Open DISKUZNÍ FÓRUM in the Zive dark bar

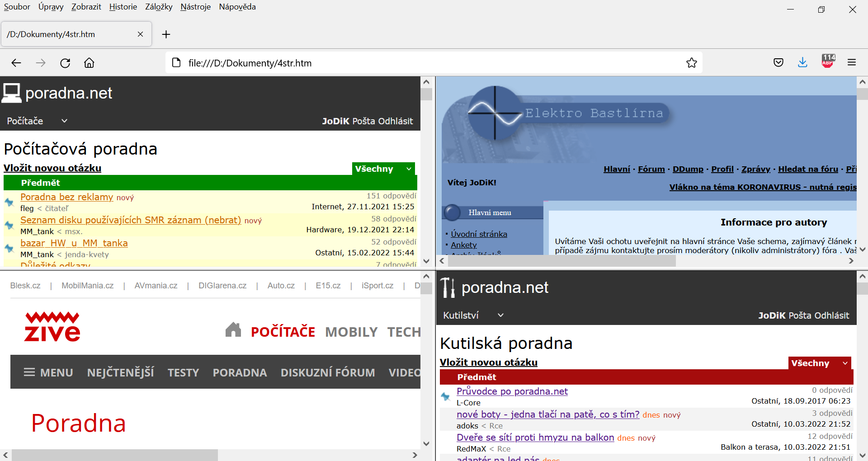[x=328, y=372]
